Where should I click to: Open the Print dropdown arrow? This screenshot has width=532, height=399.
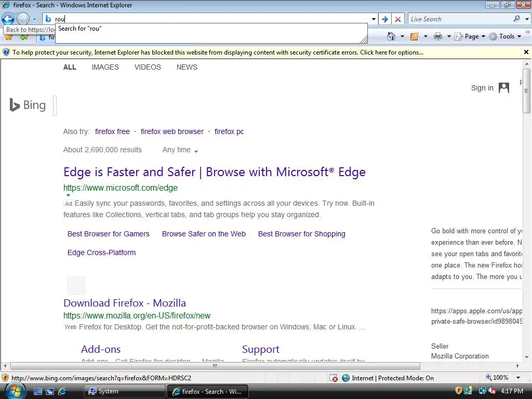(448, 36)
